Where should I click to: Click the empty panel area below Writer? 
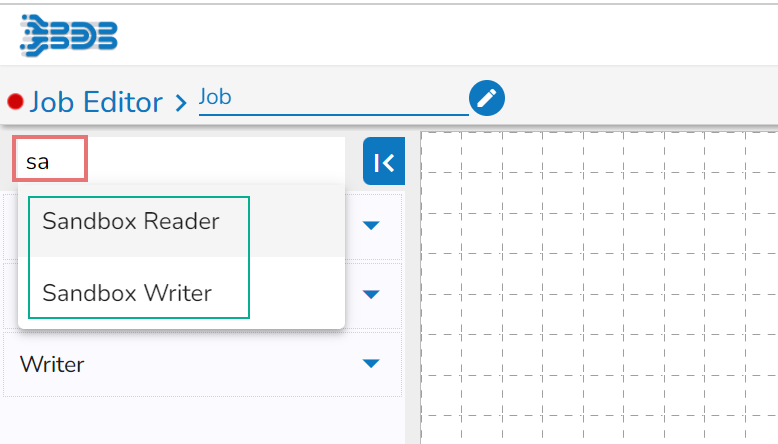[200, 420]
